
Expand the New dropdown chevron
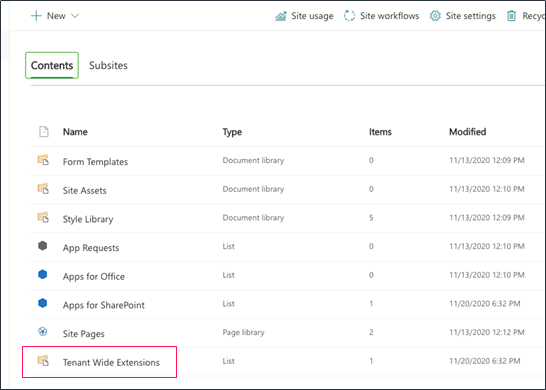click(x=75, y=16)
